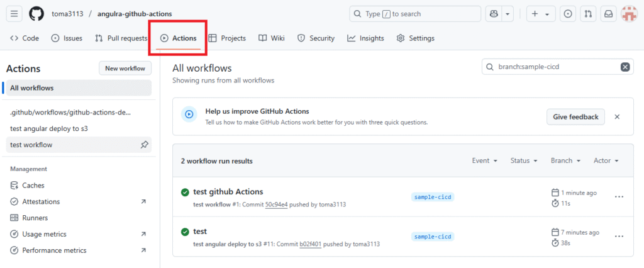
Task: Click the Give feedback button
Action: point(575,117)
